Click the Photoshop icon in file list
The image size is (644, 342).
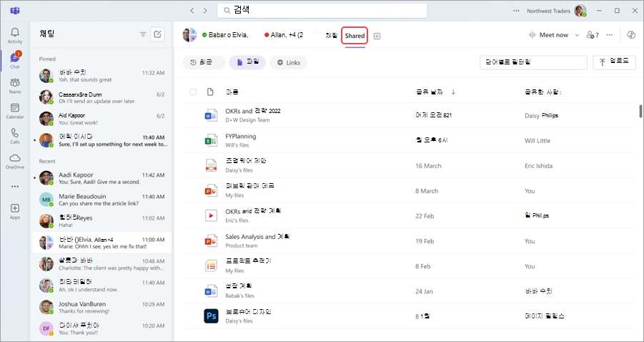coord(211,316)
